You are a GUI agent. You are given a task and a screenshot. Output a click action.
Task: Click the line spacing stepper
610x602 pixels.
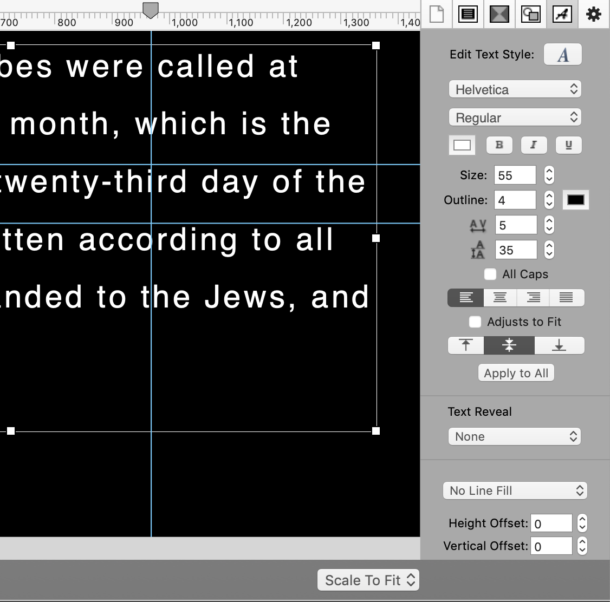click(x=549, y=250)
